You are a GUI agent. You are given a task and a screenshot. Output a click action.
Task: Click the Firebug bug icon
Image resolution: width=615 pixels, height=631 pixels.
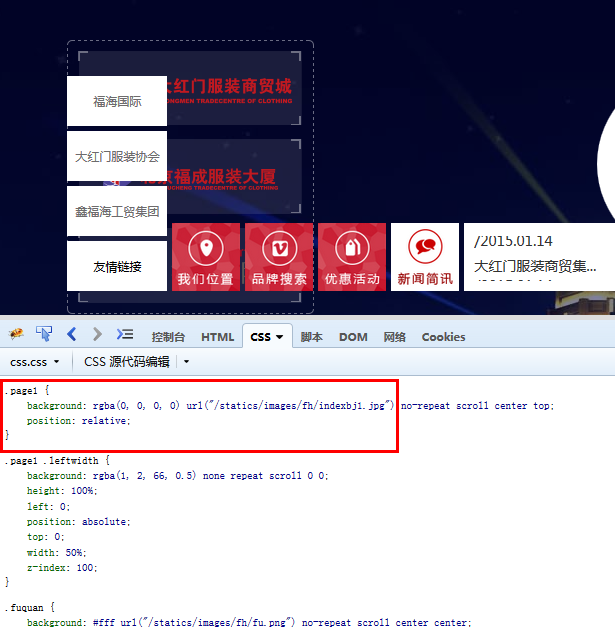point(16,333)
